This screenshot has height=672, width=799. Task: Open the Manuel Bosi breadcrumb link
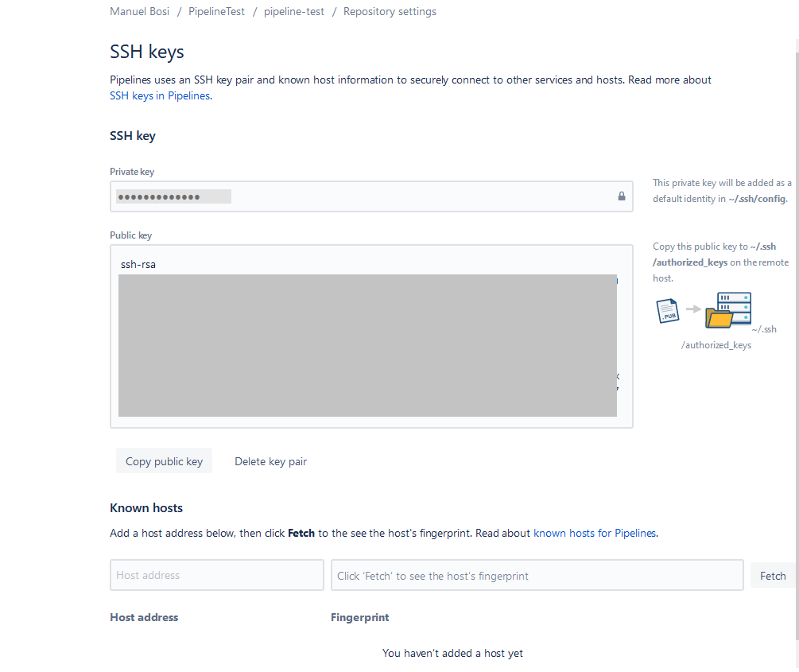(139, 11)
